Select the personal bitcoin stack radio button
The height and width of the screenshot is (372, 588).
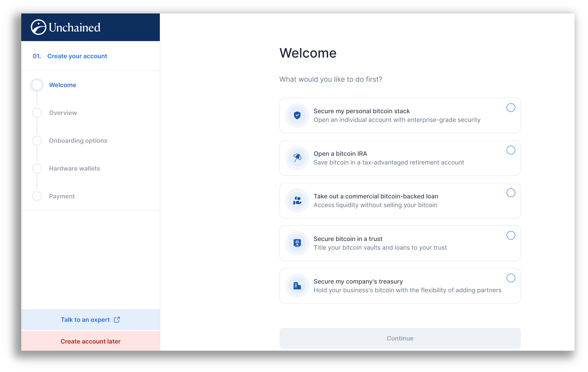click(511, 108)
